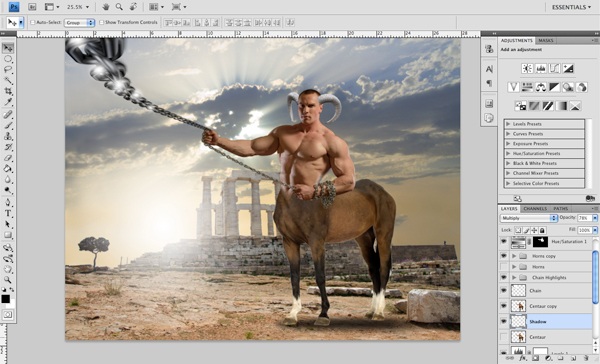Hide the Hue/Saturation 1 layer
This screenshot has width=600, height=364.
click(x=504, y=242)
